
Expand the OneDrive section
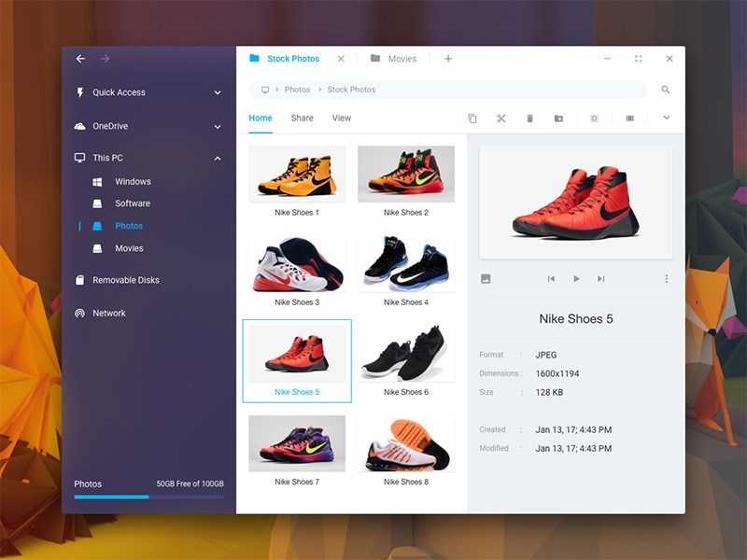click(217, 125)
